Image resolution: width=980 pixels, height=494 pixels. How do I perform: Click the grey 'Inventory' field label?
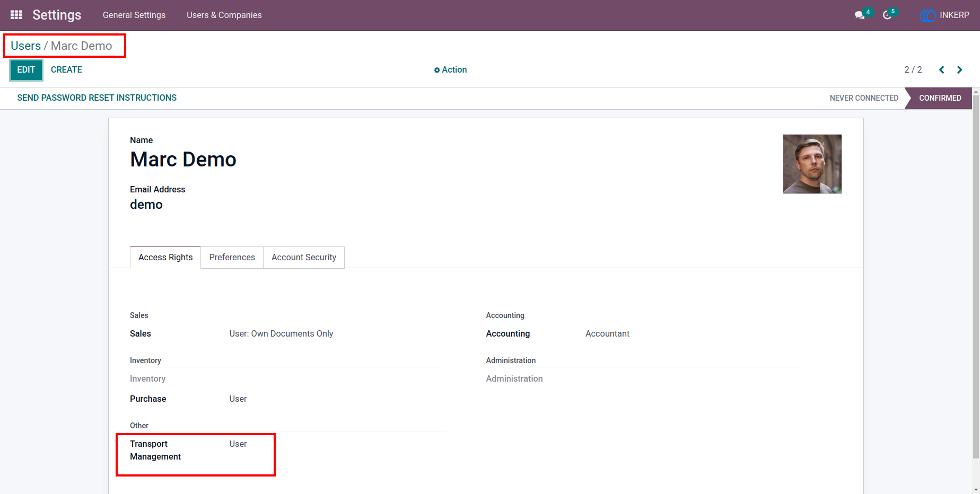tap(147, 379)
